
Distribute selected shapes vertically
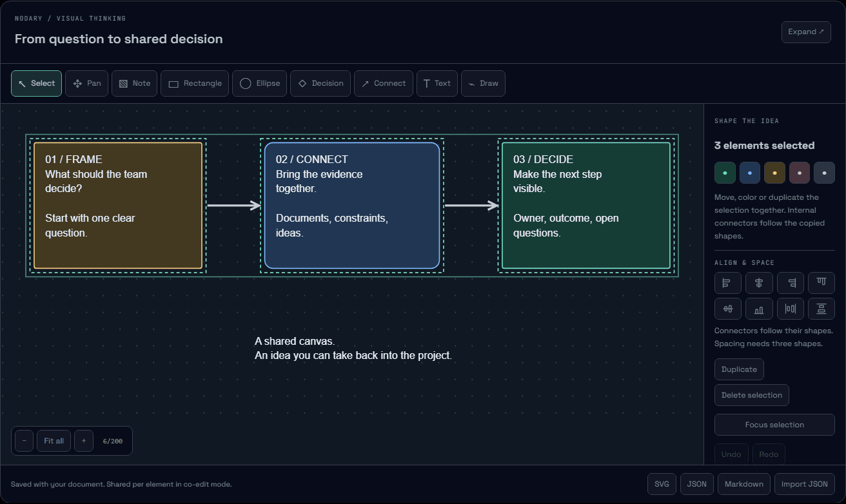[821, 309]
